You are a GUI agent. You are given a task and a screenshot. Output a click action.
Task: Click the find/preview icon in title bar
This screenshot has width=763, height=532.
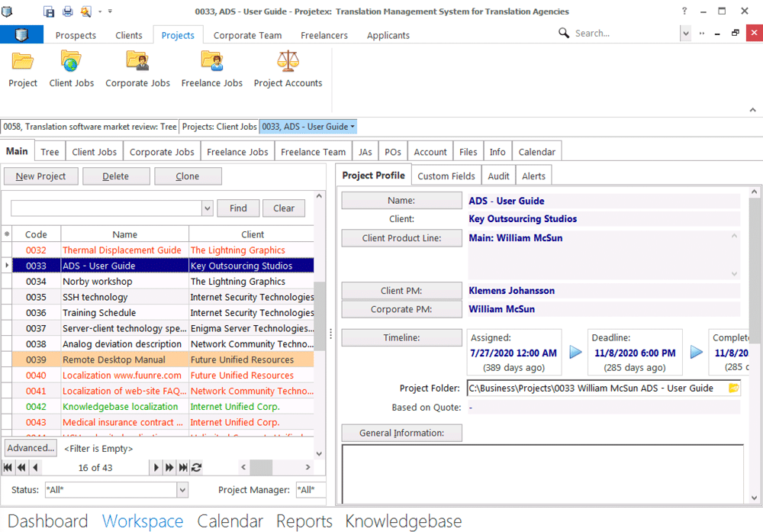click(86, 11)
